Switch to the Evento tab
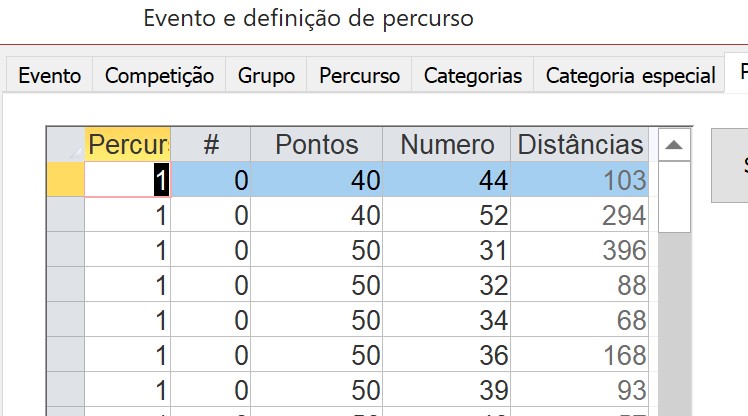 click(x=49, y=75)
